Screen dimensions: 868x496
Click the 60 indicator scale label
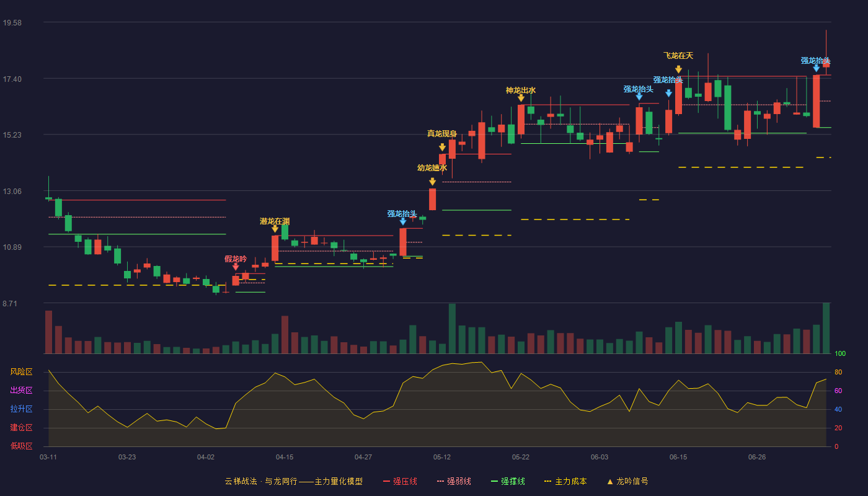(838, 391)
